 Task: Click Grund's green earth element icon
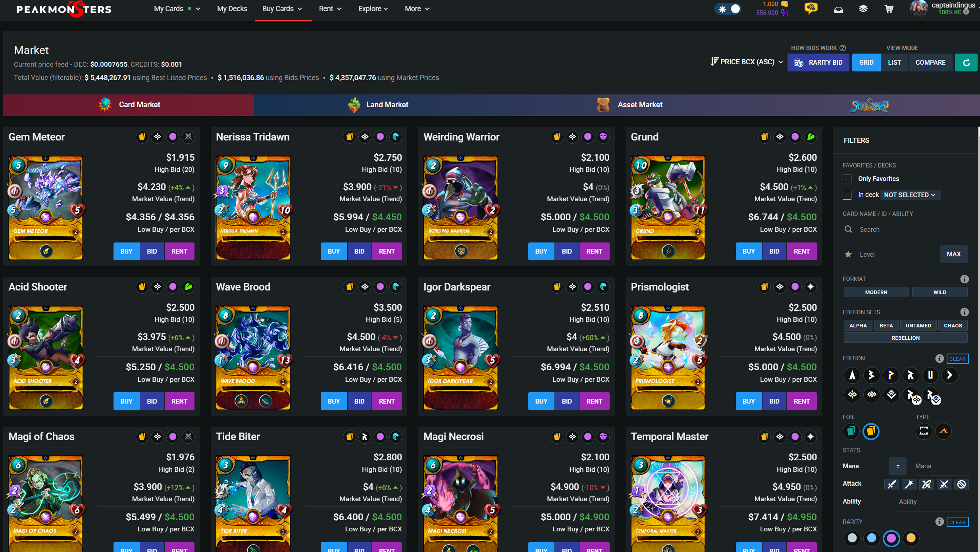pyautogui.click(x=811, y=137)
